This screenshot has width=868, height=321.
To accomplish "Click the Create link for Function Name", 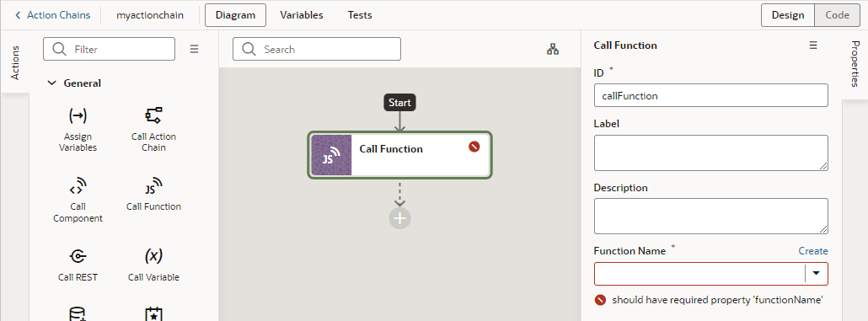I will tap(813, 251).
